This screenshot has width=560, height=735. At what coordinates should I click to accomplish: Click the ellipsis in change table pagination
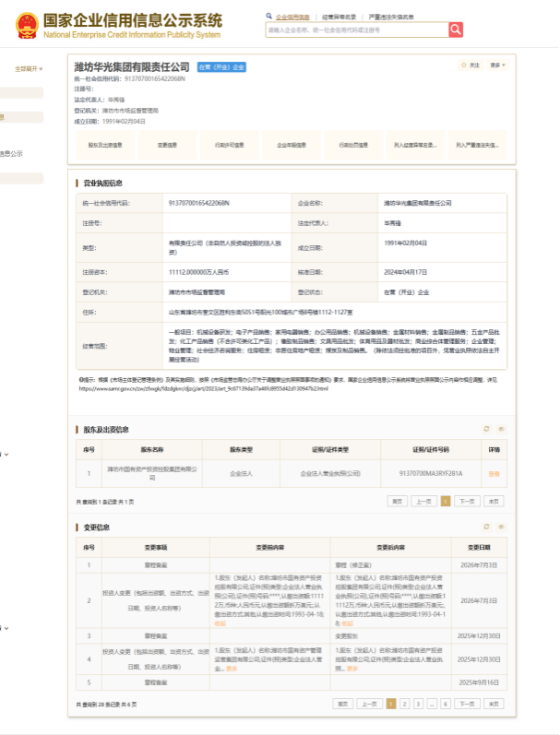432,704
